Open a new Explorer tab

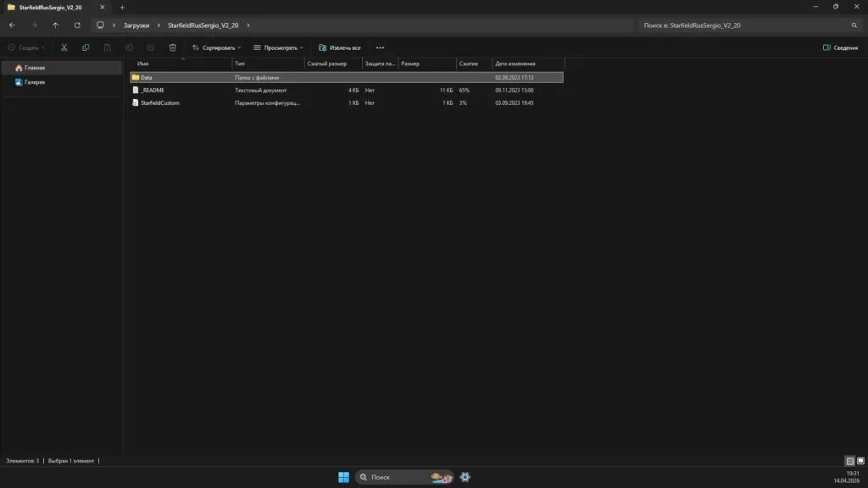point(122,7)
